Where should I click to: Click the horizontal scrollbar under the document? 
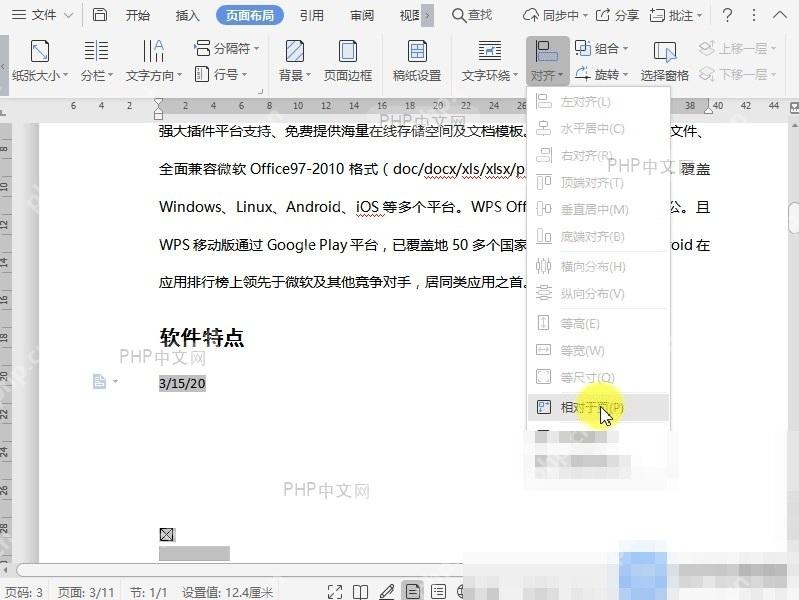pos(239,569)
